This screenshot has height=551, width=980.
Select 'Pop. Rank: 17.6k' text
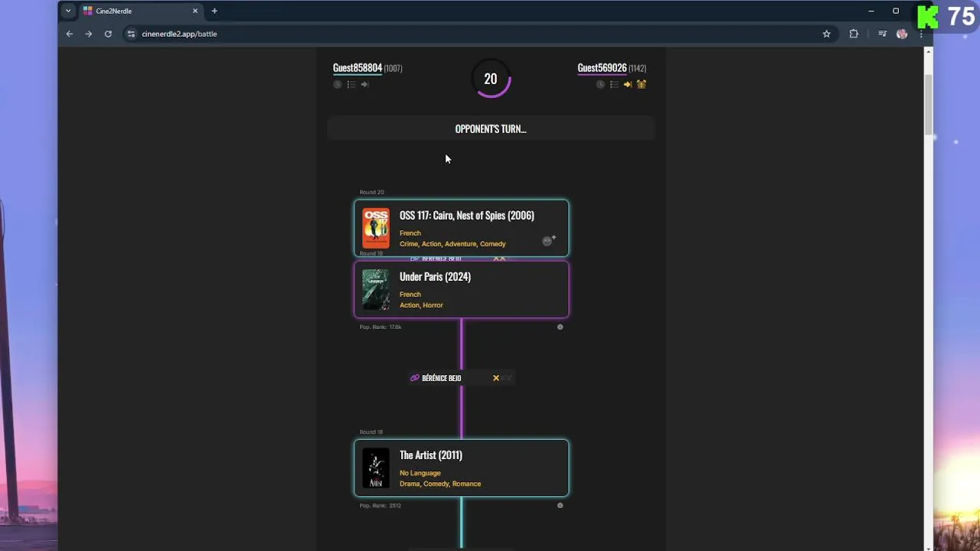[381, 327]
